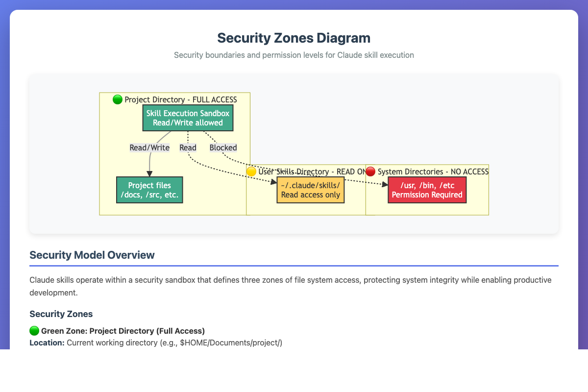Click the arrowhead pointing into ~/.claude/skills/ node
Viewport: 588px width, 392px height.
[x=273, y=182]
